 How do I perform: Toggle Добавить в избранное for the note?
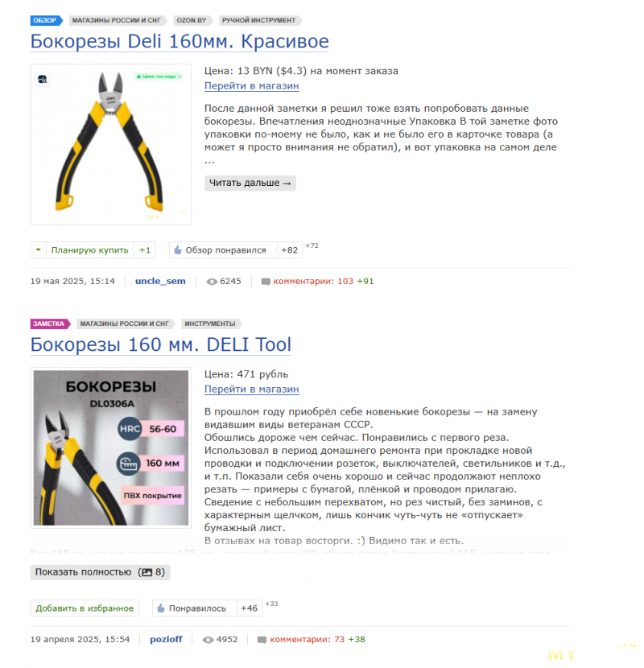[x=85, y=608]
